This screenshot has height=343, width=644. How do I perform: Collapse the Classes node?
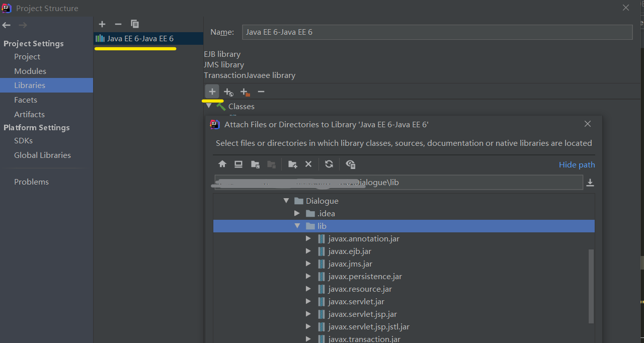tap(209, 106)
